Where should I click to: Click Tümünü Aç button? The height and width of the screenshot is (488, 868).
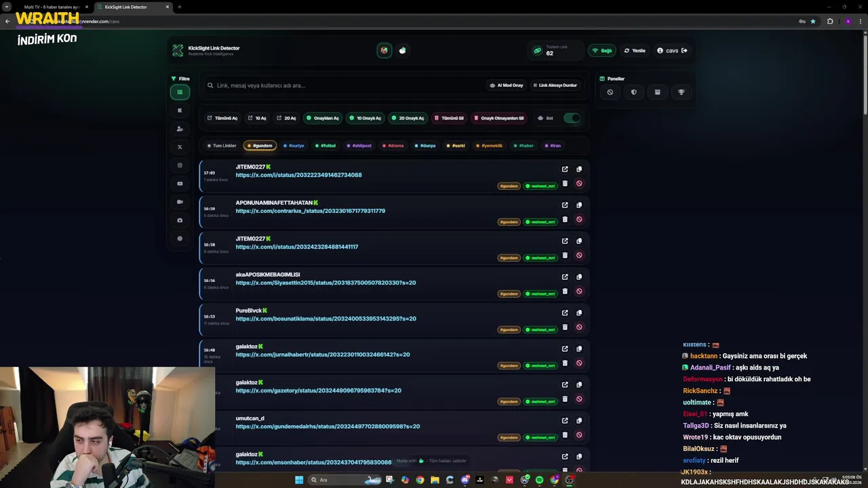(222, 118)
